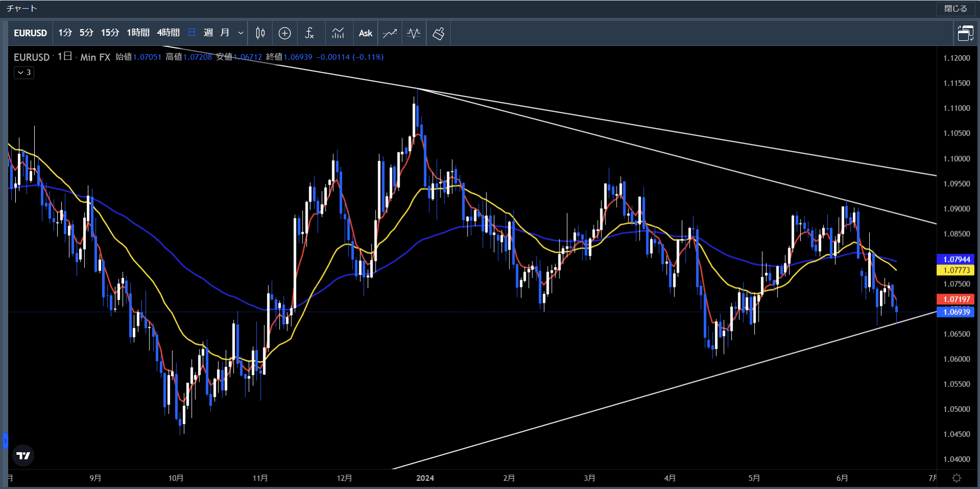Open the trend line drawing tool
Viewport: 980px width, 489px height.
tap(390, 33)
